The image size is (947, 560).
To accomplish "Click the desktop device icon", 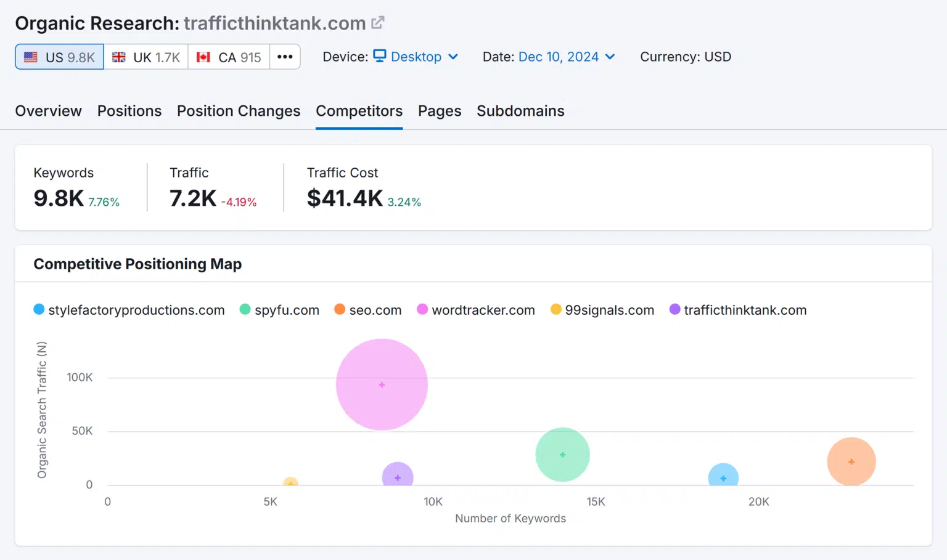I will (379, 56).
